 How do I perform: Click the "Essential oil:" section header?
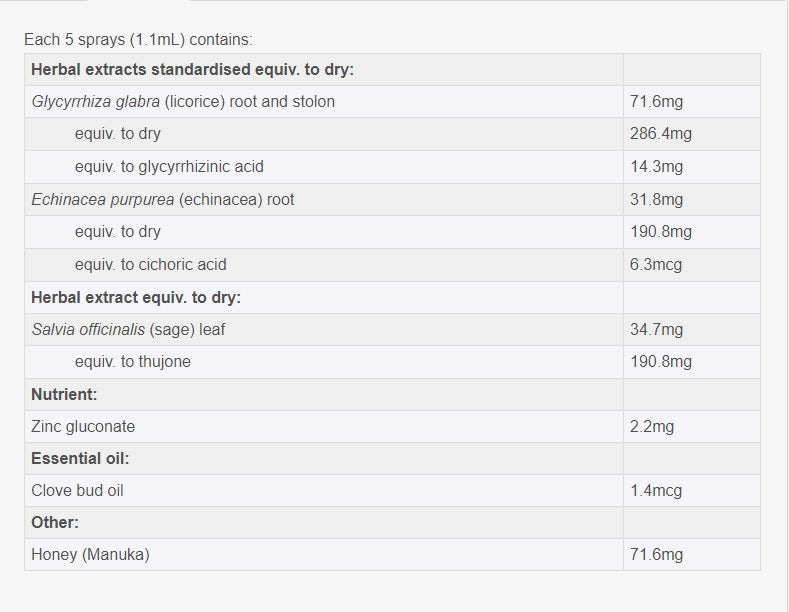(80, 459)
